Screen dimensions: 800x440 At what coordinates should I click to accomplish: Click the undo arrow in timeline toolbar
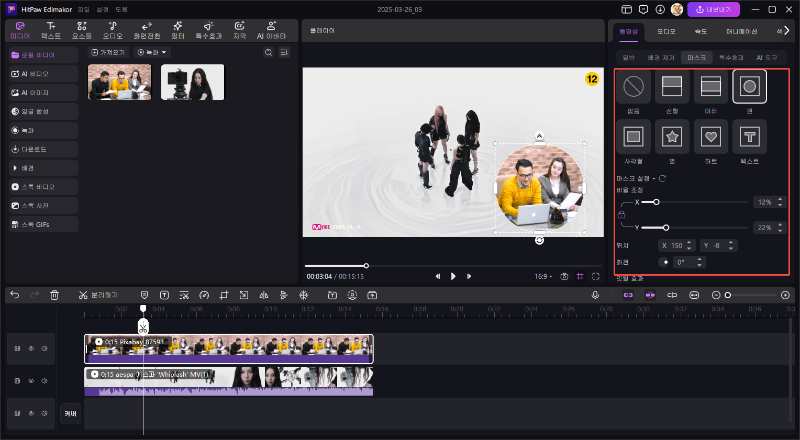click(x=15, y=295)
